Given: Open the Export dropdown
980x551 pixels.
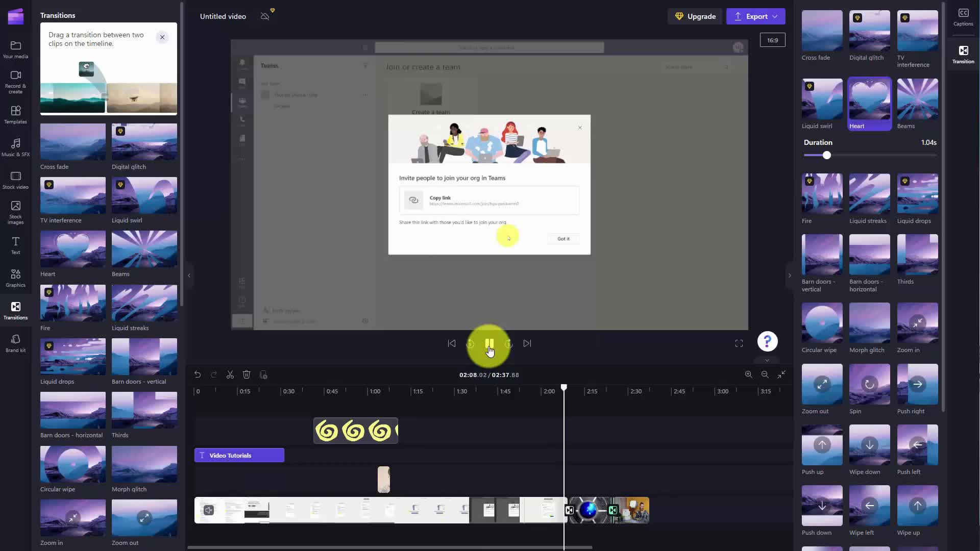Looking at the screenshot, I should (756, 16).
